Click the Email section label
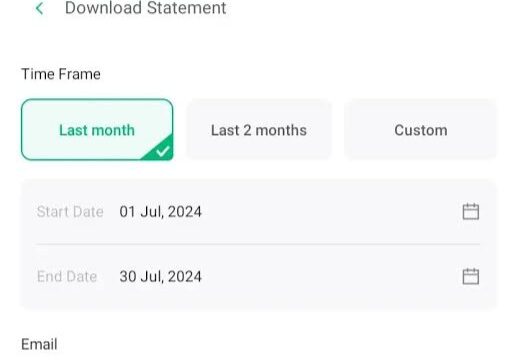The image size is (518, 360). point(39,344)
